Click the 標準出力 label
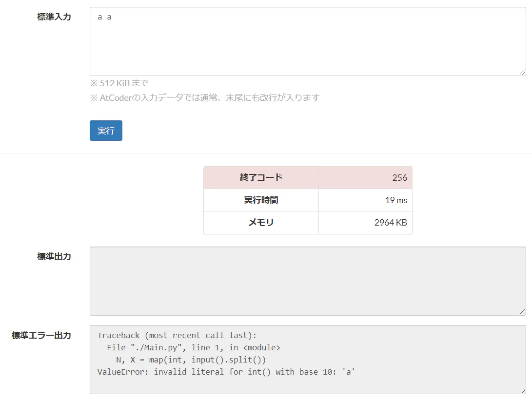532x400 pixels. [x=54, y=257]
